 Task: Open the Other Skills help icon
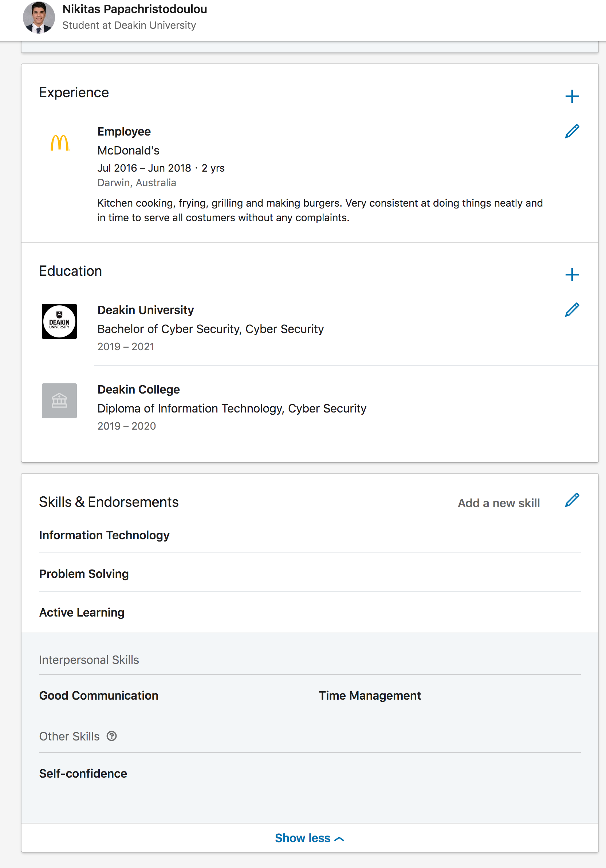[x=111, y=736]
